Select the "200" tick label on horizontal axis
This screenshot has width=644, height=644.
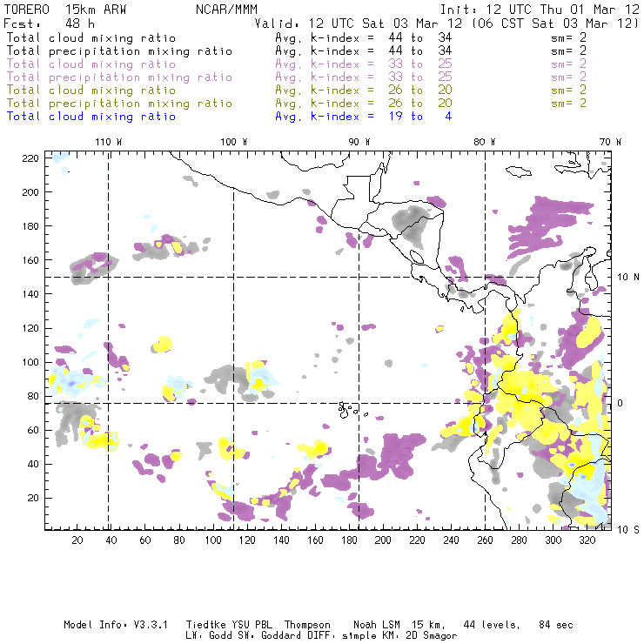383,540
